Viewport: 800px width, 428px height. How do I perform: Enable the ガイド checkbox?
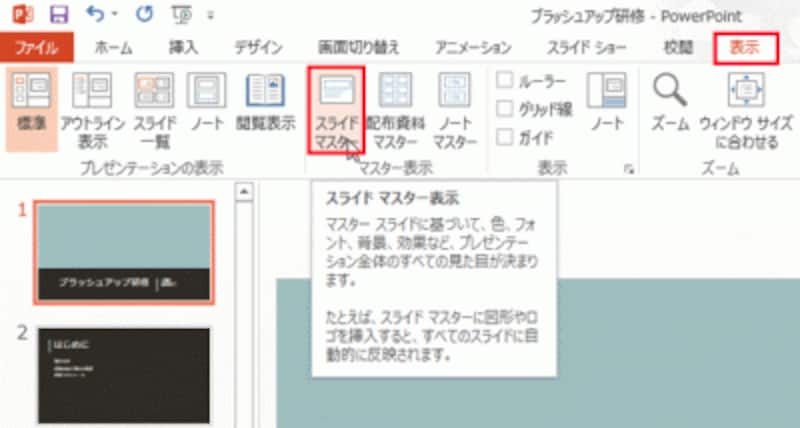tap(505, 137)
